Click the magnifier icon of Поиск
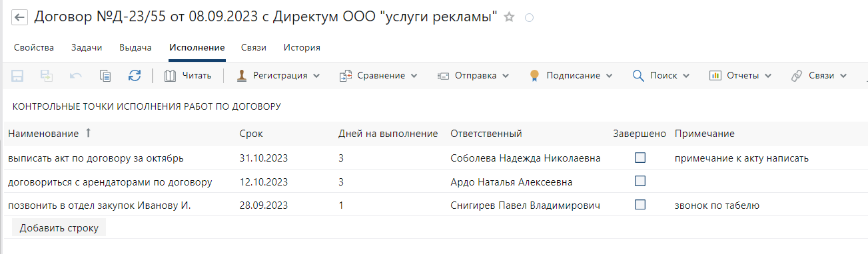This screenshot has height=254, width=868. (638, 76)
